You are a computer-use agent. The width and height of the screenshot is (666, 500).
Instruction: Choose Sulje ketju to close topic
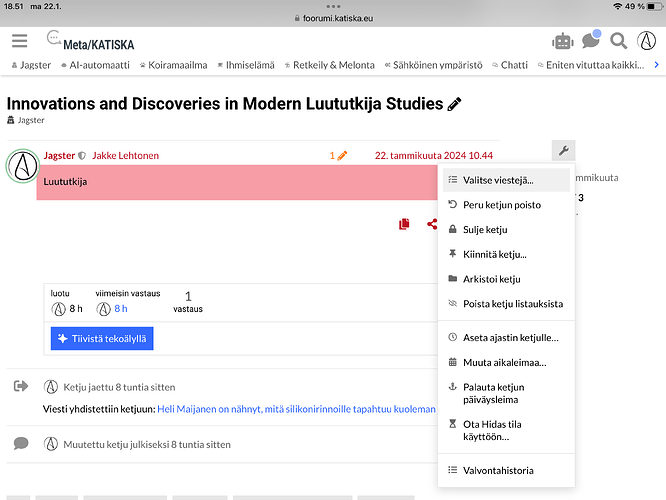click(506, 229)
